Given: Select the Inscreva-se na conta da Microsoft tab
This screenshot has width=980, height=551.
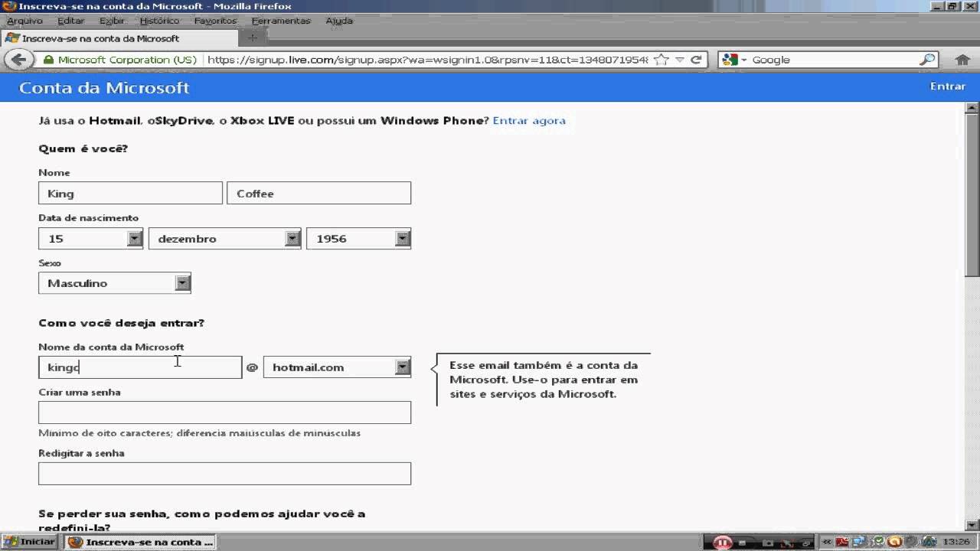Looking at the screenshot, I should [x=120, y=37].
